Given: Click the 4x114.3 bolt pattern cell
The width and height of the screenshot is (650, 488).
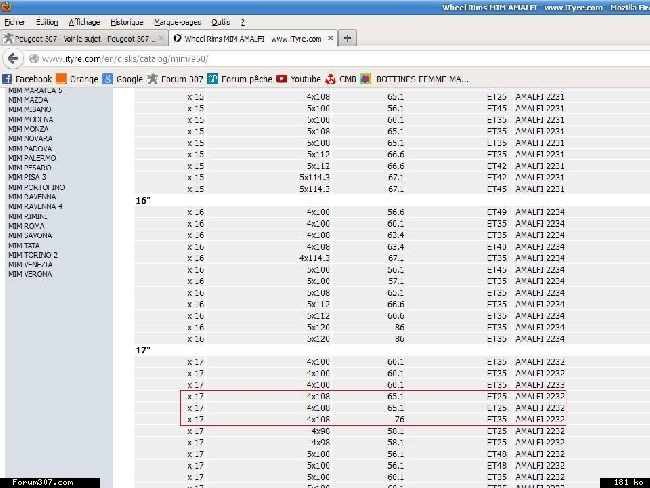Looking at the screenshot, I should click(x=314, y=258).
